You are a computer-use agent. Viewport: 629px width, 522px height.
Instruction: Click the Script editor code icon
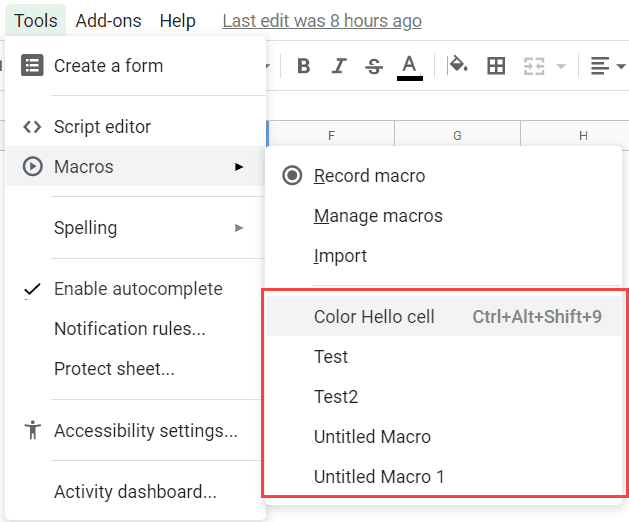32,127
